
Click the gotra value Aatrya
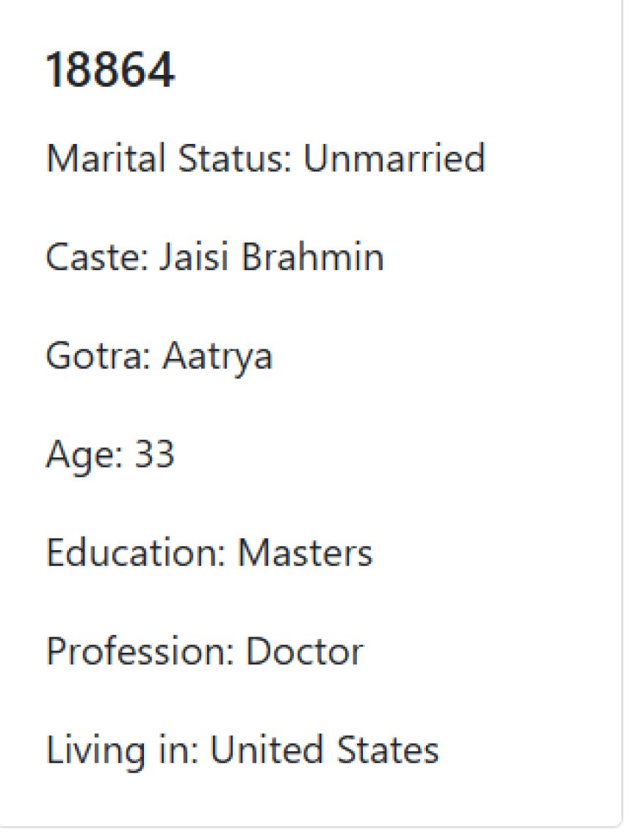pos(217,357)
